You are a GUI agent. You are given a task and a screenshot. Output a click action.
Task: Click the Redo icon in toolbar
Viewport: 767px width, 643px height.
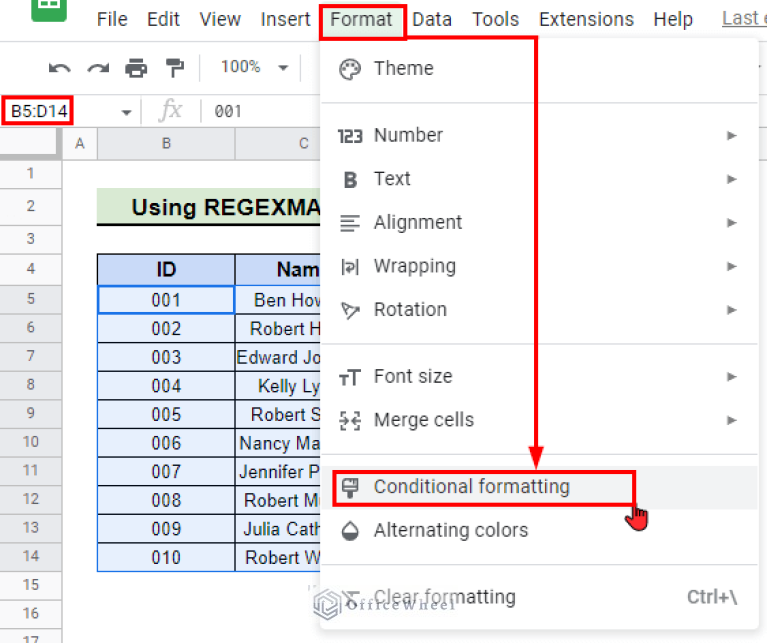(x=97, y=68)
